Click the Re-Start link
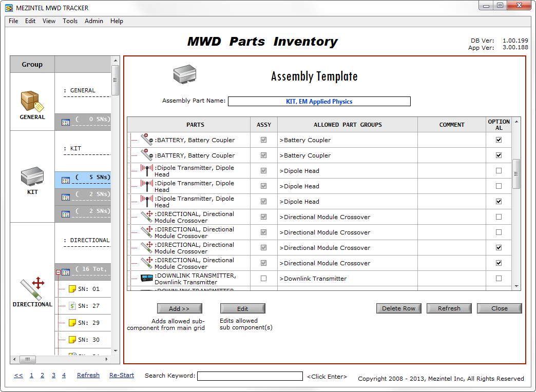Screen dimensions: 536x392 click(x=122, y=375)
